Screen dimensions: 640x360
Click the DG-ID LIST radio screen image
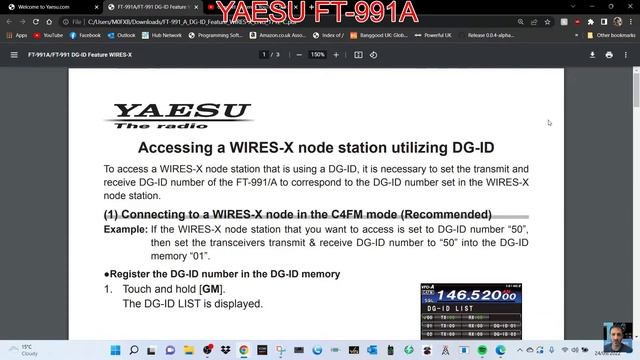[471, 311]
